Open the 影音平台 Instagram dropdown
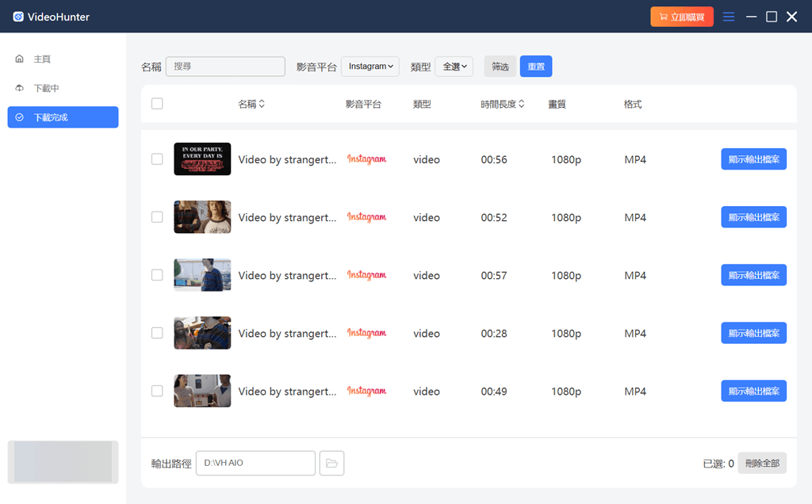 click(x=370, y=67)
